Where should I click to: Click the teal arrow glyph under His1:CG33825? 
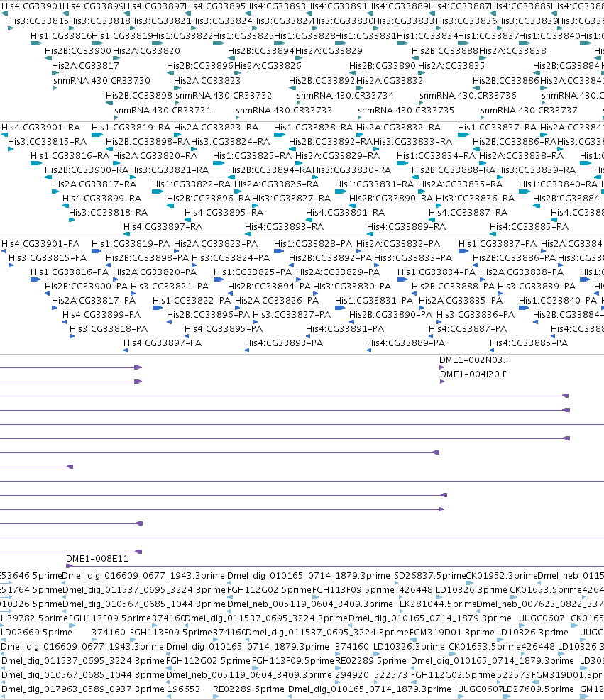point(219,43)
